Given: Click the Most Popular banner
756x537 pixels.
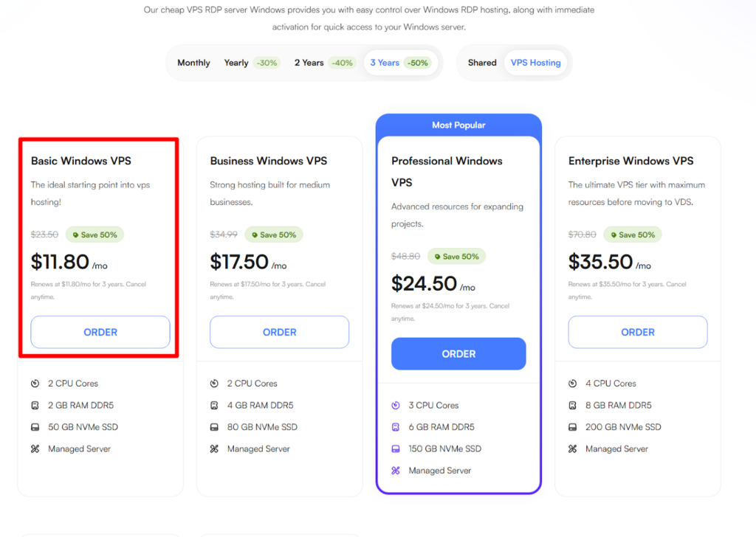Looking at the screenshot, I should (458, 125).
